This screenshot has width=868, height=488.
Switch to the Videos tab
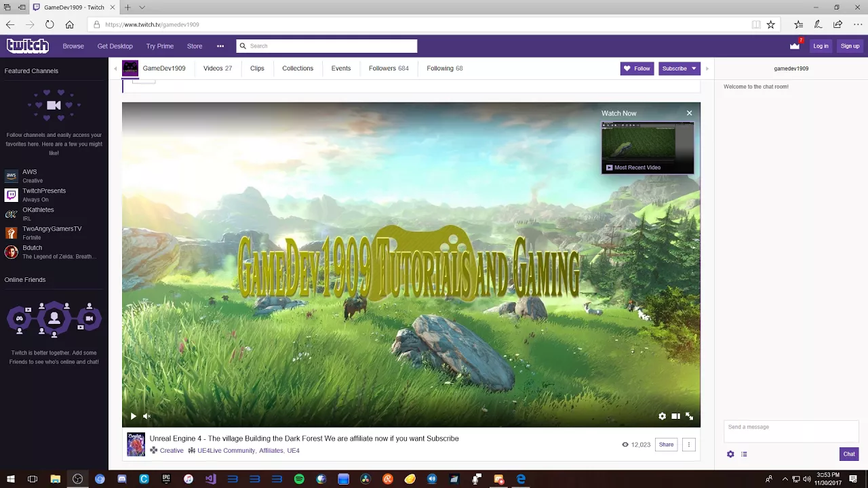click(x=218, y=68)
